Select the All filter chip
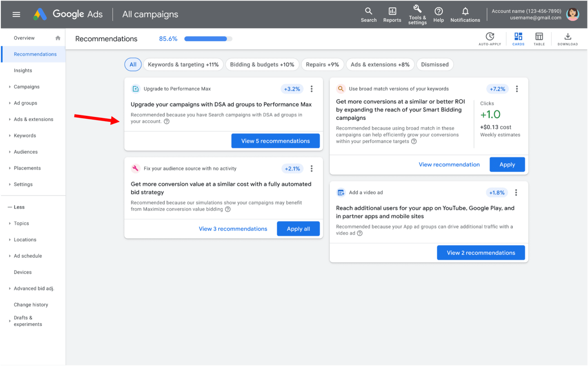This screenshot has height=366, width=588. (x=133, y=64)
